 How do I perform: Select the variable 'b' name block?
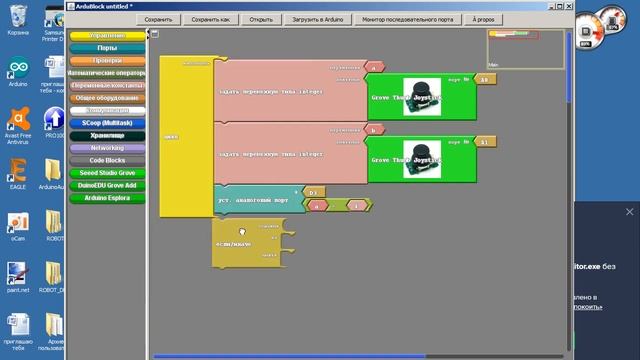pos(374,130)
